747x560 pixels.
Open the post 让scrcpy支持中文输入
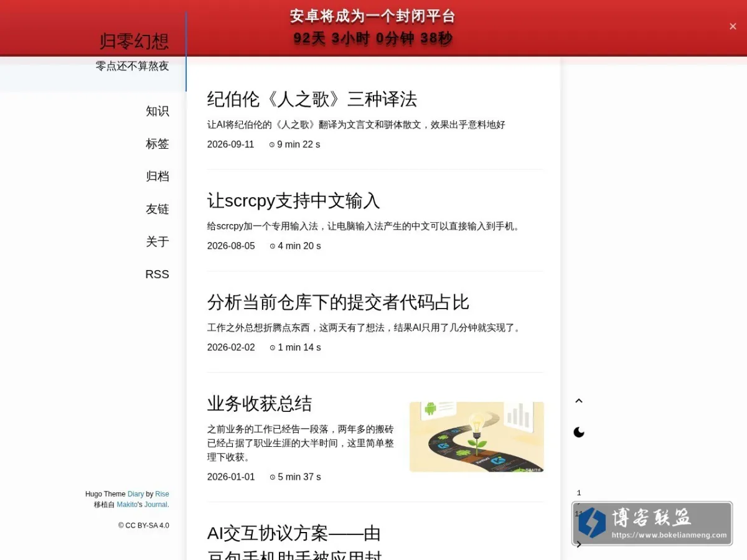pos(293,201)
